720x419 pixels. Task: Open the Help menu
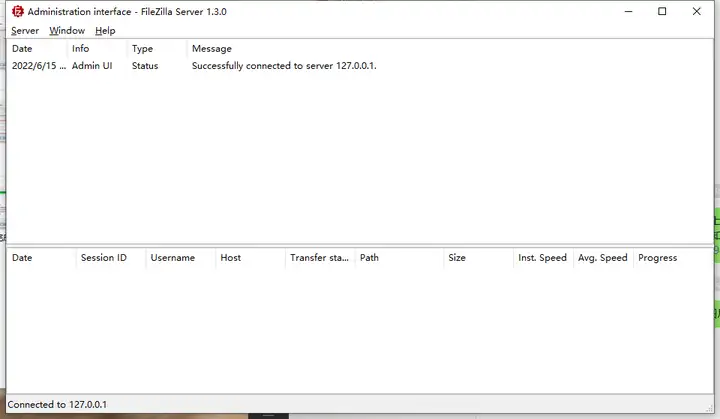pyautogui.click(x=105, y=31)
